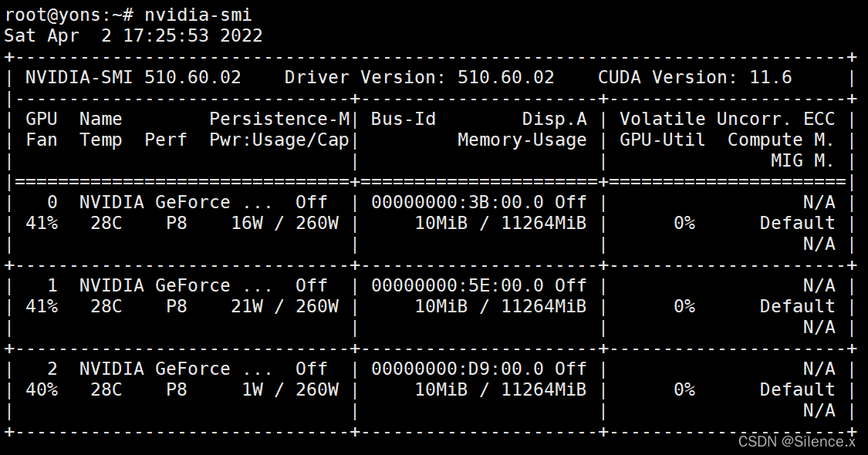Click bus ID '00000000:3B:00.0'
This screenshot has width=868, height=455.
[x=458, y=202]
